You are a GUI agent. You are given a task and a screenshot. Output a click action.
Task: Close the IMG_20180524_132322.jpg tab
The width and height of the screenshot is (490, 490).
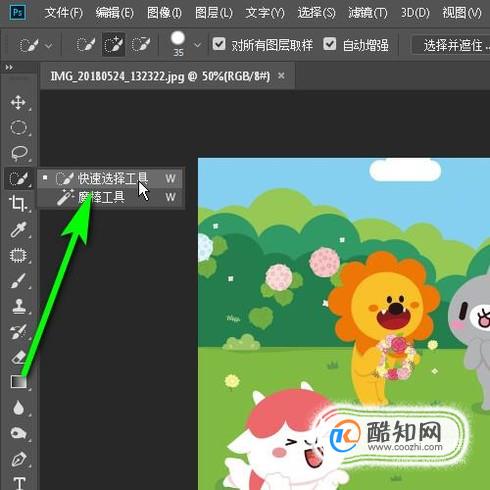click(281, 76)
